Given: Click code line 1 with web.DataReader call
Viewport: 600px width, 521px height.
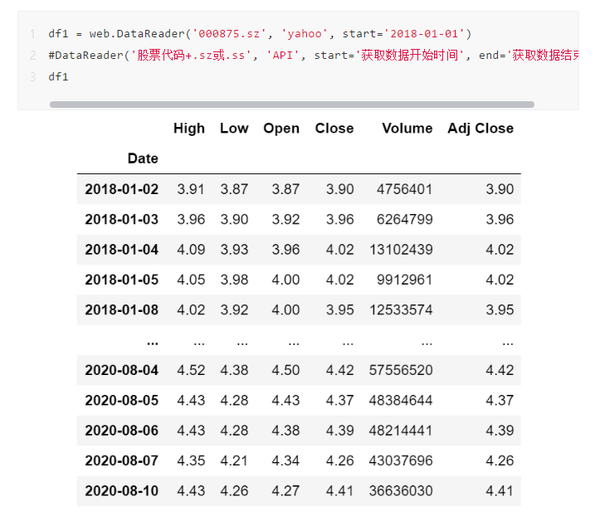Looking at the screenshot, I should (260, 34).
